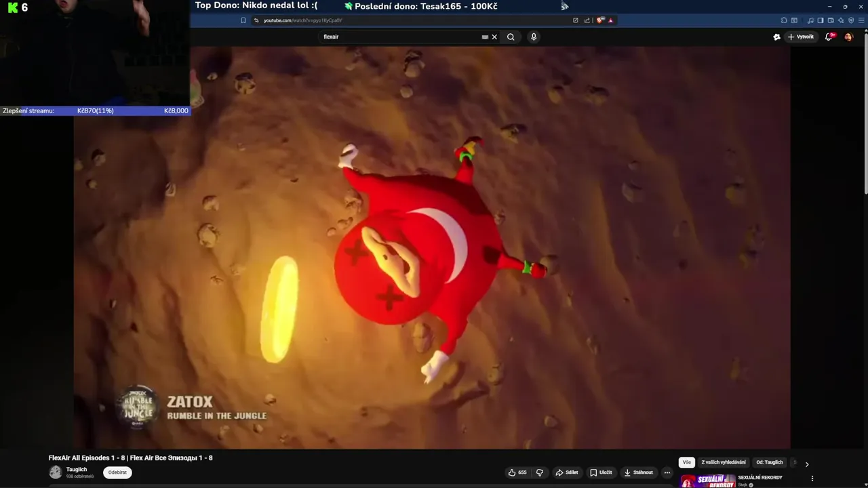Click the Zlepšení streamu donation progress bar
The width and height of the screenshot is (868, 488).
click(95, 110)
